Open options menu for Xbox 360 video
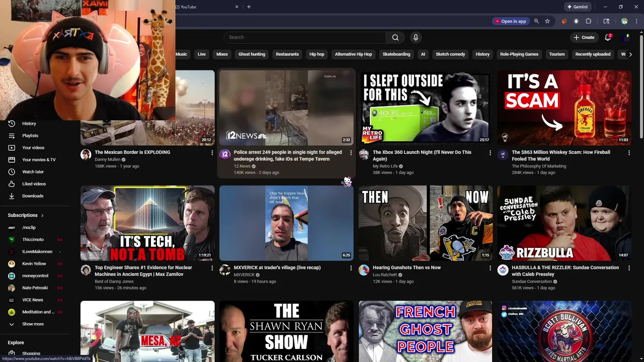The width and height of the screenshot is (644, 362). coord(490,153)
